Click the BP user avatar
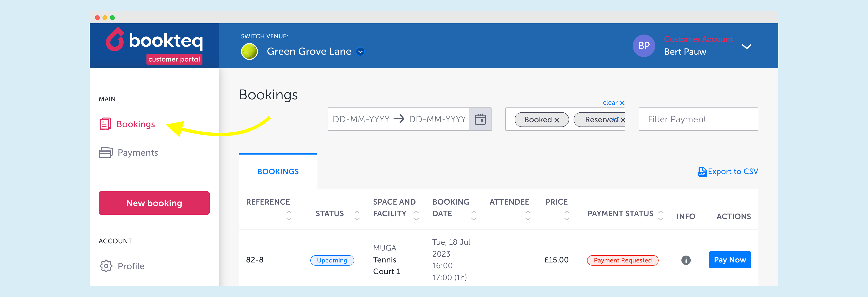868x297 pixels. (644, 46)
